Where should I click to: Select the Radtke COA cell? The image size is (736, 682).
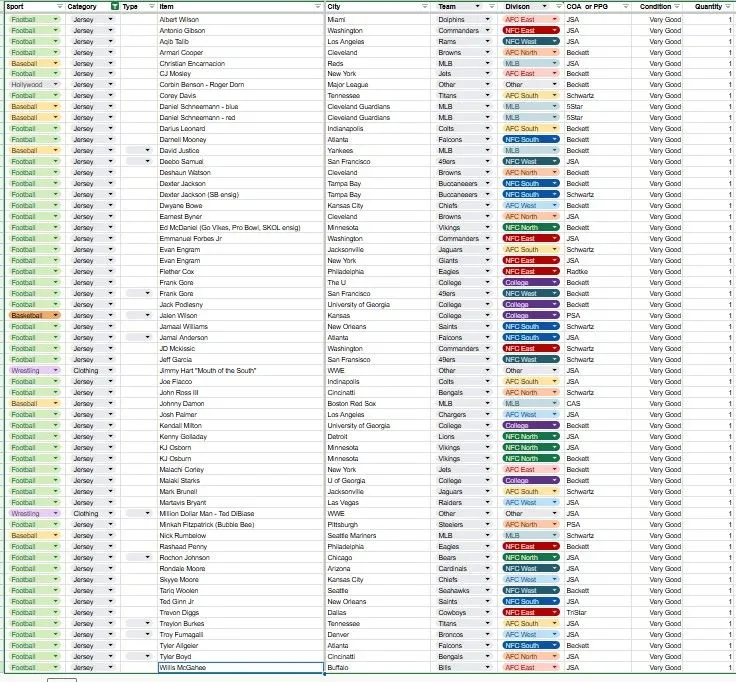click(x=598, y=271)
